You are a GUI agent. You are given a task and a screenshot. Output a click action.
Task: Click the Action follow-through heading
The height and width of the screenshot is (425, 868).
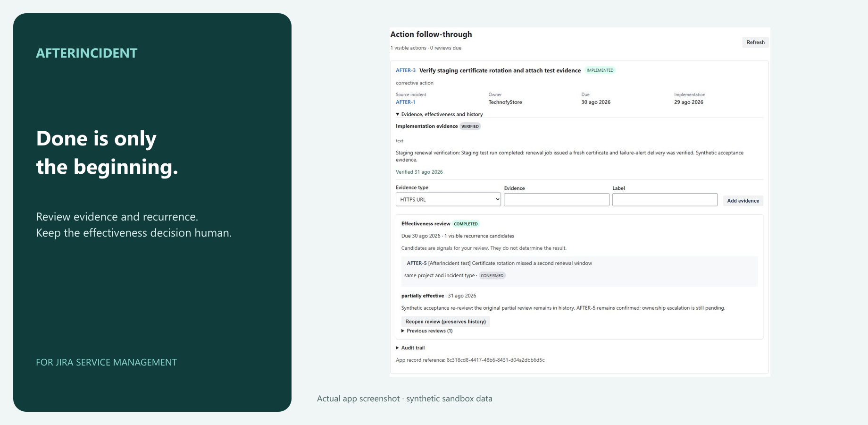tap(431, 34)
